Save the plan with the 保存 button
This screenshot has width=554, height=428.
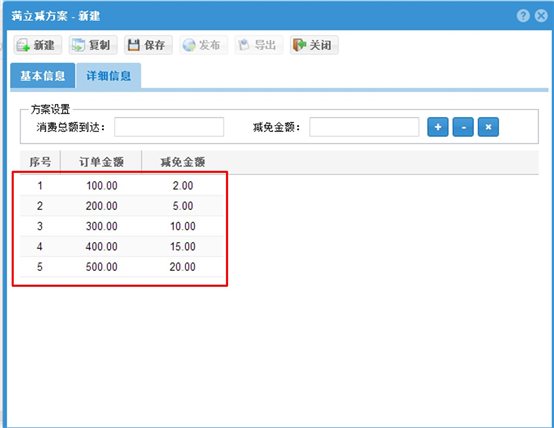(x=148, y=45)
